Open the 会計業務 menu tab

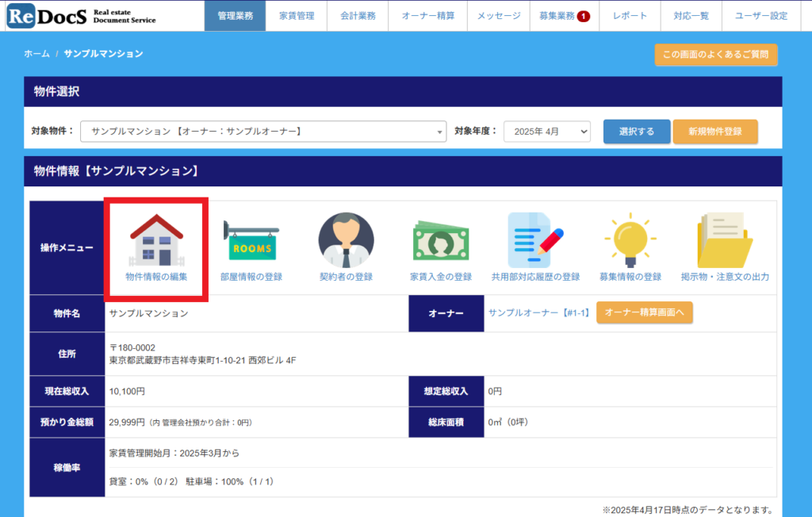point(358,16)
